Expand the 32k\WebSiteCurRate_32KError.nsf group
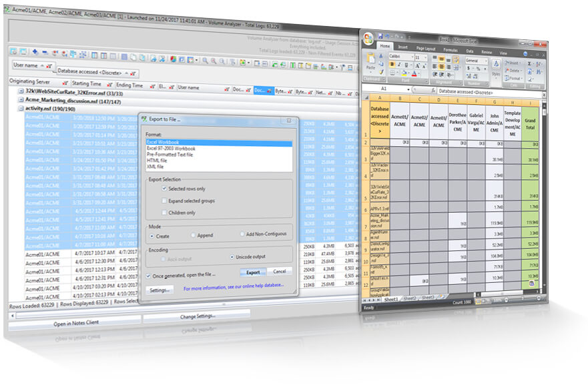The width and height of the screenshot is (588, 387). coord(21,91)
